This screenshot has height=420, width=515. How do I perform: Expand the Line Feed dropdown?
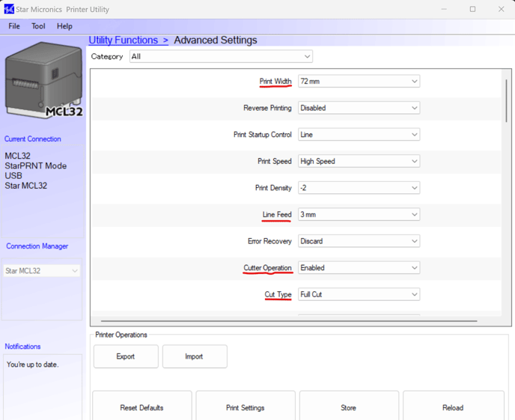click(359, 215)
